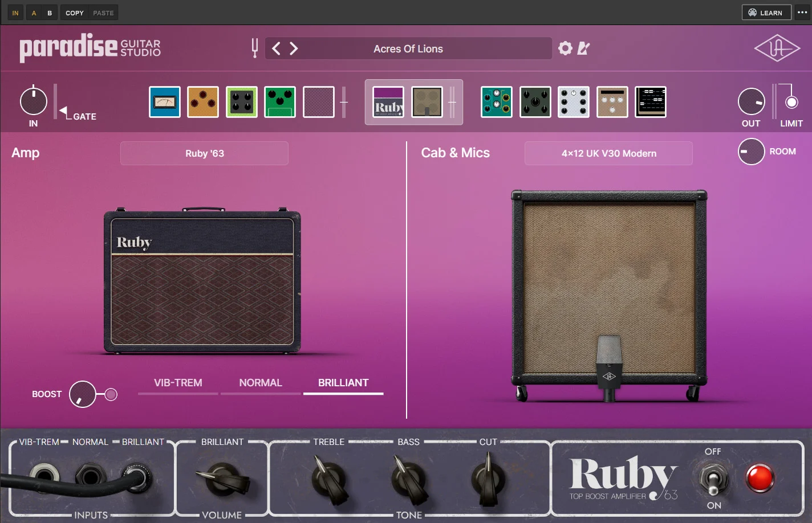Image resolution: width=812 pixels, height=523 pixels.
Task: Click the OUT output level knob
Action: pyautogui.click(x=752, y=102)
